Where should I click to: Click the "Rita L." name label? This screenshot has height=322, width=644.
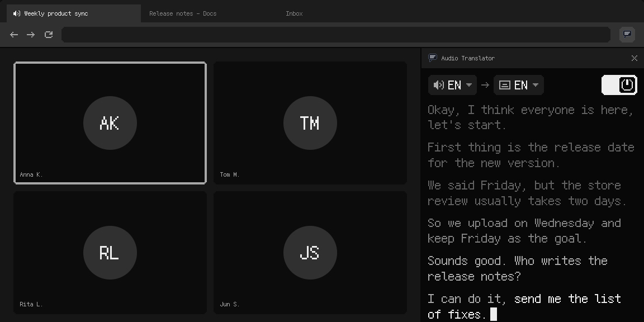pos(31,304)
